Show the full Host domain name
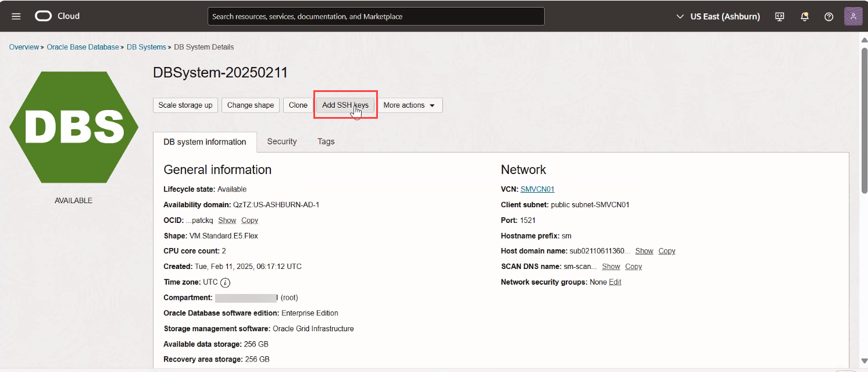868x372 pixels. tap(644, 251)
